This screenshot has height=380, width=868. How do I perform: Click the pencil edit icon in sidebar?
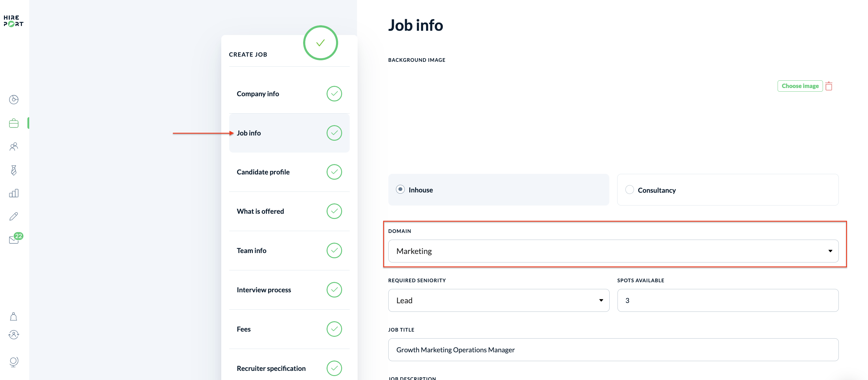[13, 216]
